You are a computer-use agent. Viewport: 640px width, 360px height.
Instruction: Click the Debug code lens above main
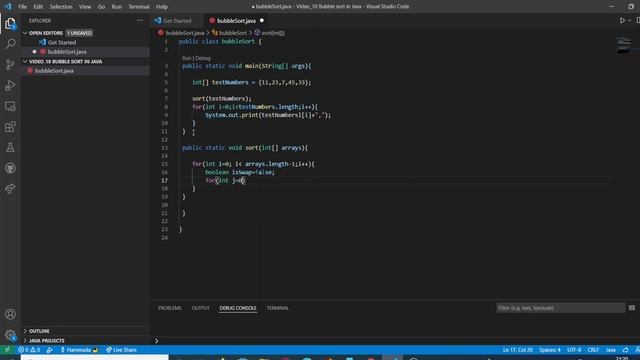click(x=203, y=58)
